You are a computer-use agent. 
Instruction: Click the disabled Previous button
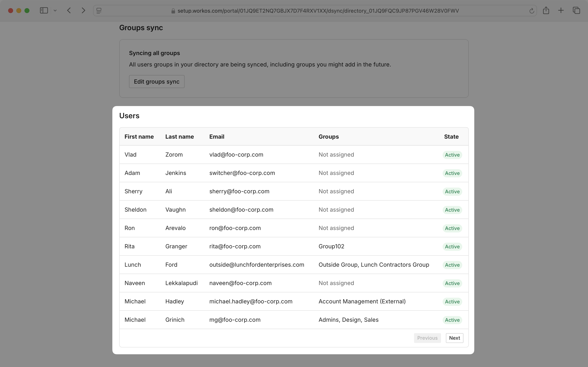(x=427, y=338)
